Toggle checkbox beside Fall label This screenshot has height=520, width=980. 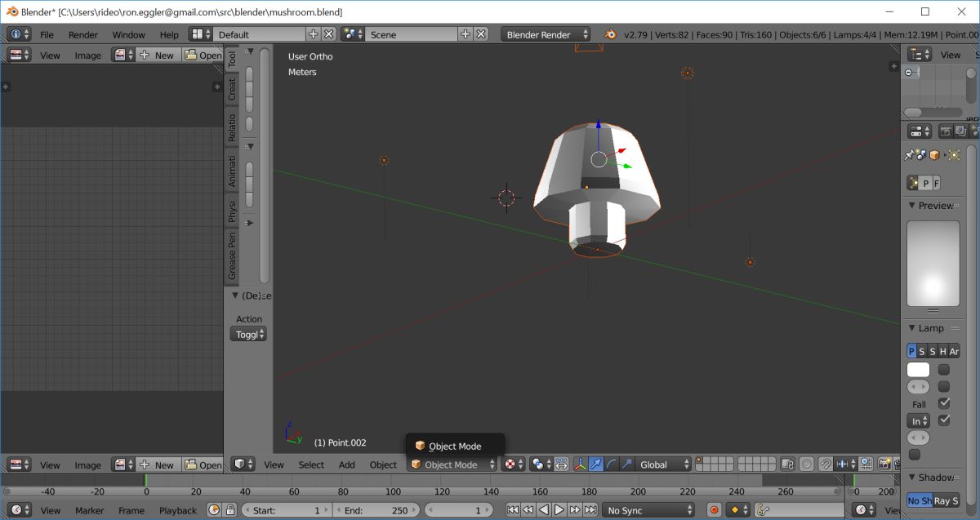pos(944,403)
